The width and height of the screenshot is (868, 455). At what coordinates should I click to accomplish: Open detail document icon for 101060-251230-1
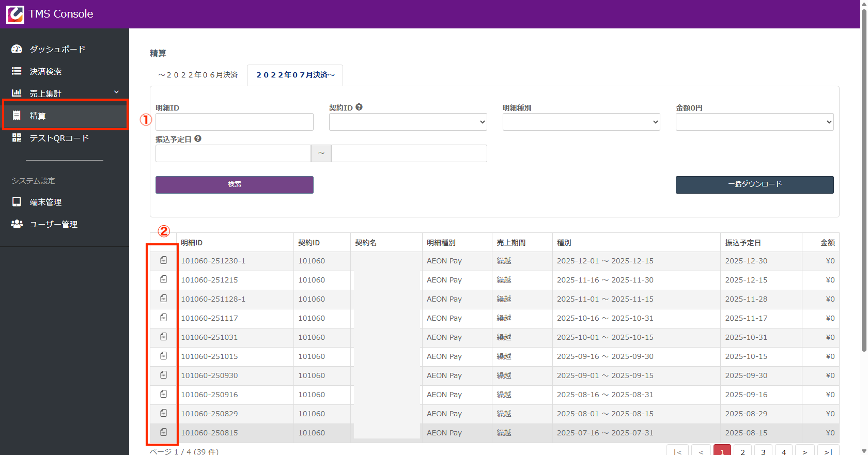pos(163,260)
